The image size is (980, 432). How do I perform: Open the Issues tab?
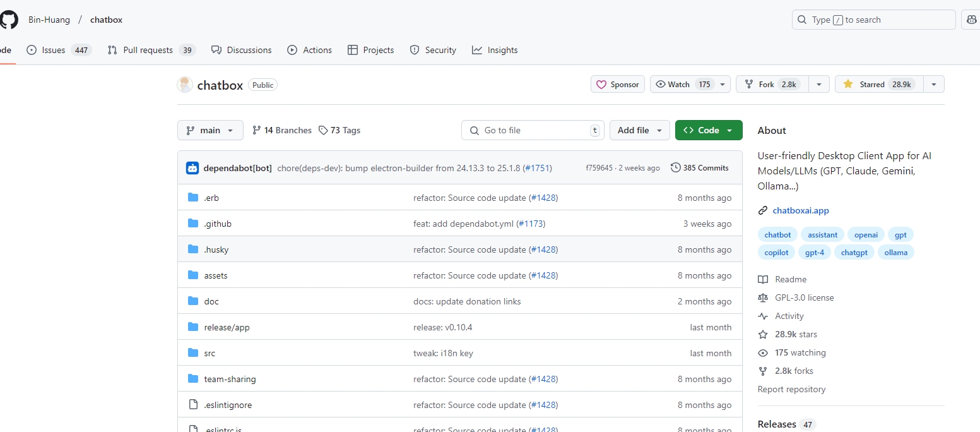point(59,50)
